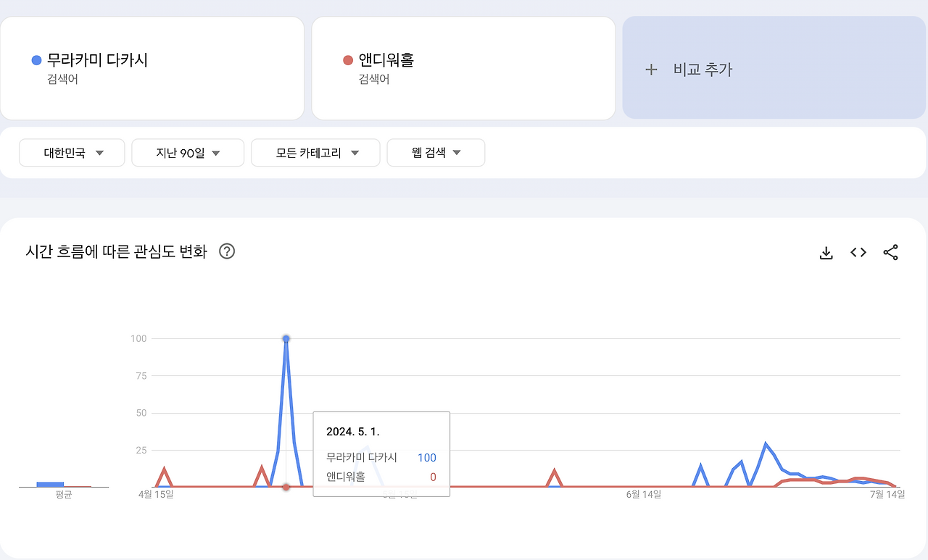Select the blue peak data point at 100

286,338
